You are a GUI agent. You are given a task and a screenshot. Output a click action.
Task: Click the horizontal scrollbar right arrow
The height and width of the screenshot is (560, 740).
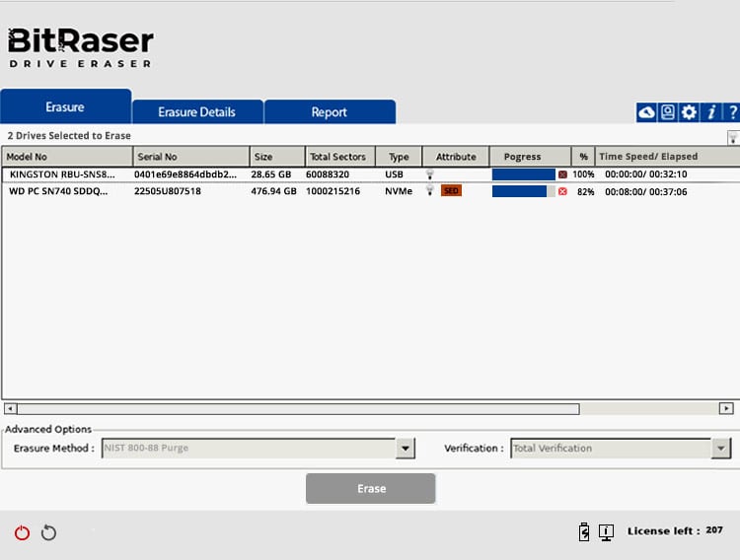coord(726,408)
